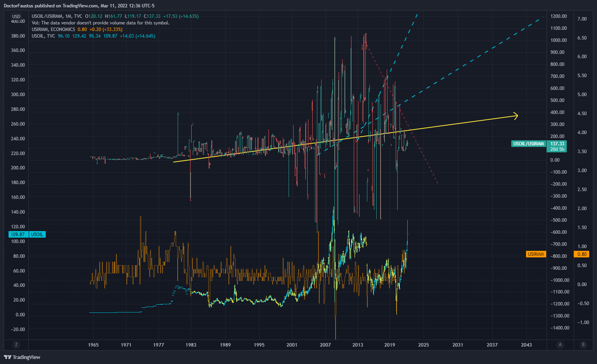Screen dimensions: 597x364
Task: Click the volume data unavailable notice
Action: click(100, 23)
